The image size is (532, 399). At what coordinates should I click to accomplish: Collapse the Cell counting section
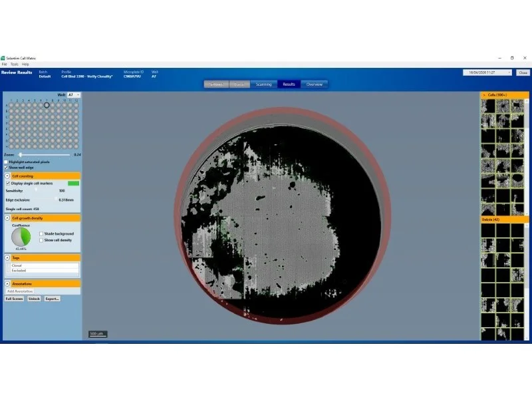(x=7, y=176)
